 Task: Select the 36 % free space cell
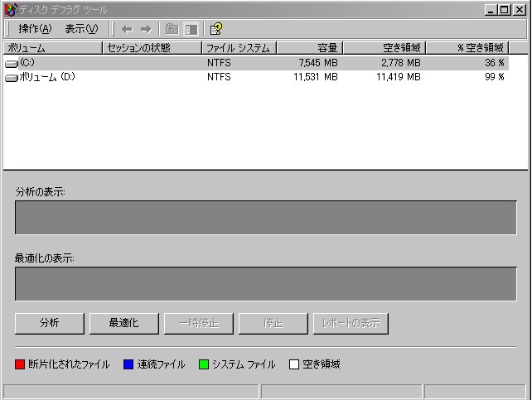[495, 63]
